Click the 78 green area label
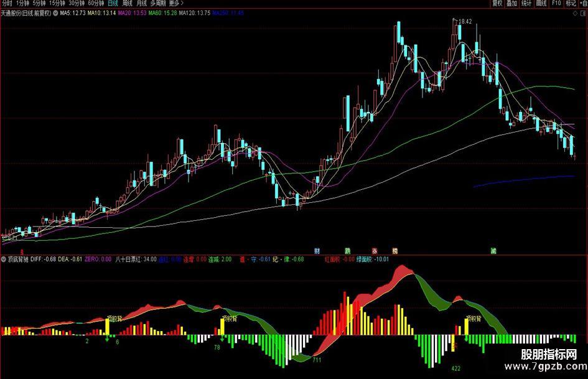The height and width of the screenshot is (379, 588). [x=217, y=347]
